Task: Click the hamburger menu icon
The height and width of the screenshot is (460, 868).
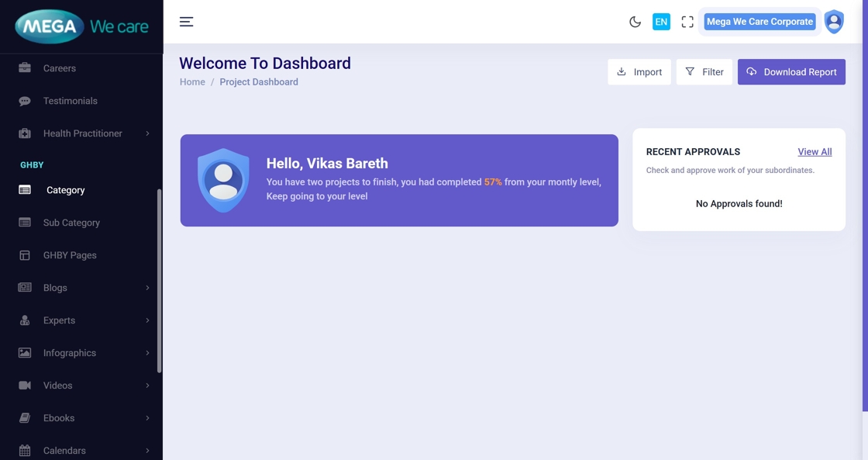Action: coord(186,22)
